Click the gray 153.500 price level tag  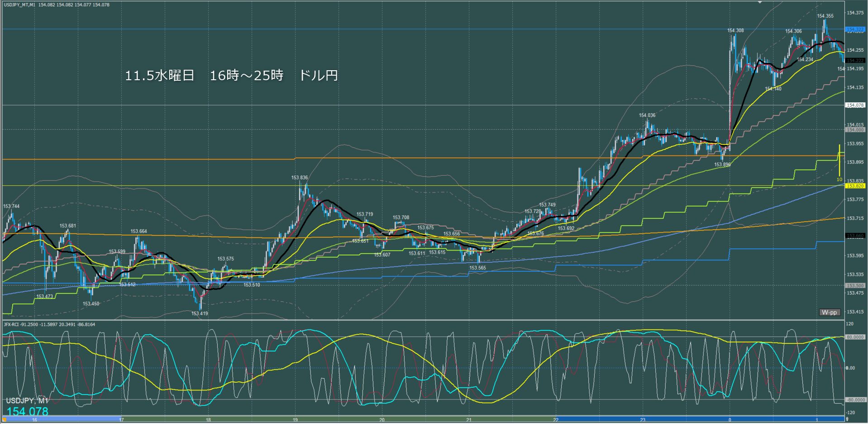coord(855,286)
